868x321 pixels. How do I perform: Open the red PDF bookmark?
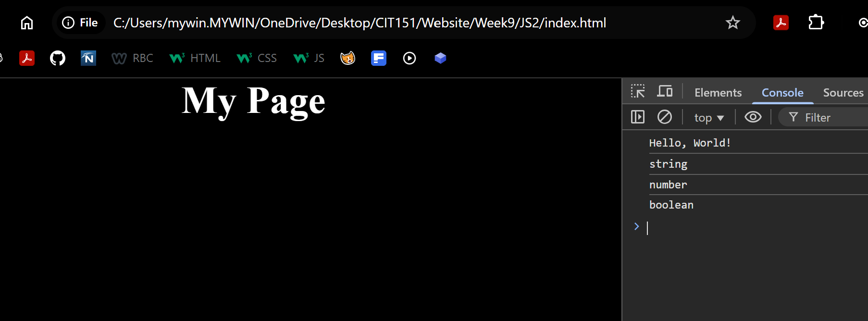[x=27, y=58]
